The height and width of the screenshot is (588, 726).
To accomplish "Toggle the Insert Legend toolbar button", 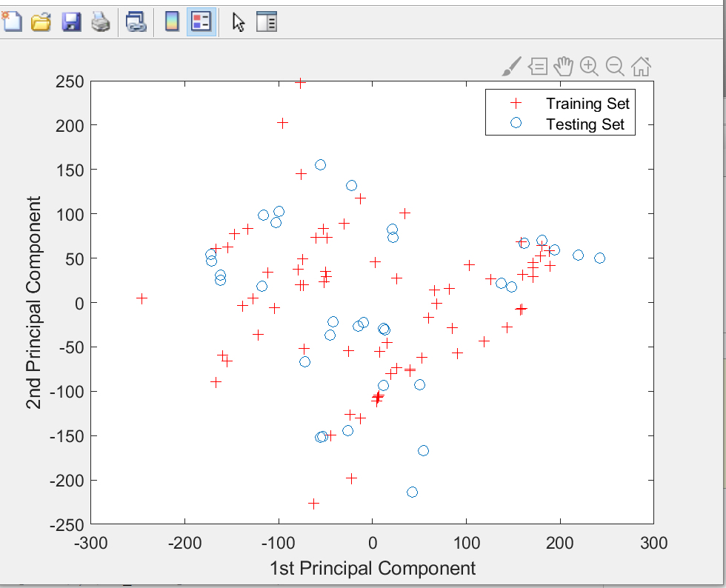I will point(202,21).
